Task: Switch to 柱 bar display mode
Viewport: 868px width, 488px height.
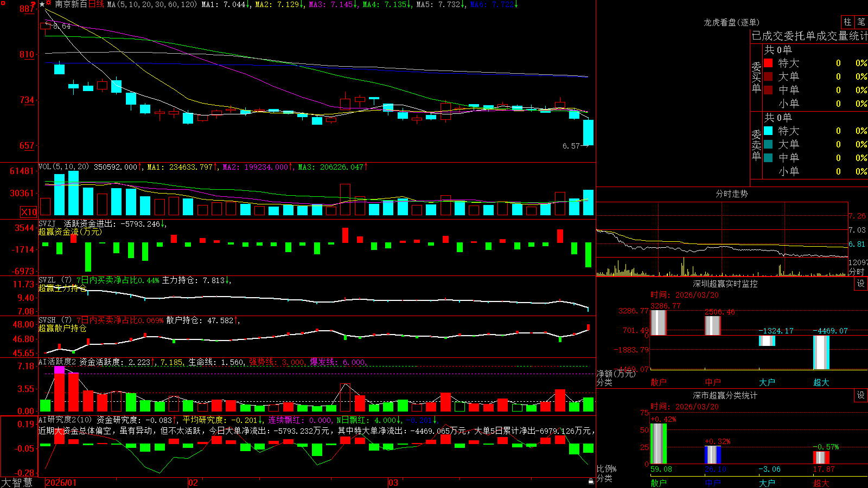Action: (847, 22)
